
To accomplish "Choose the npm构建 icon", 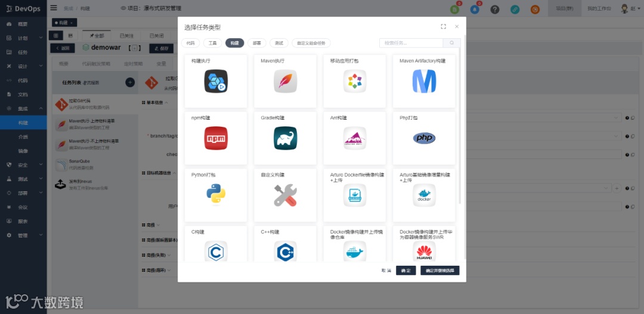I will tap(216, 138).
